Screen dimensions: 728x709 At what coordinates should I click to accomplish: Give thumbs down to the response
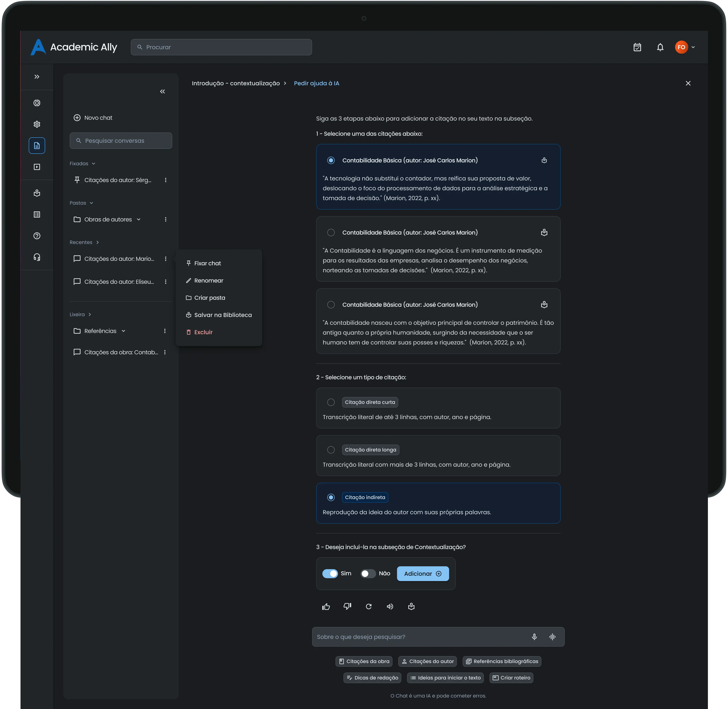pos(347,607)
